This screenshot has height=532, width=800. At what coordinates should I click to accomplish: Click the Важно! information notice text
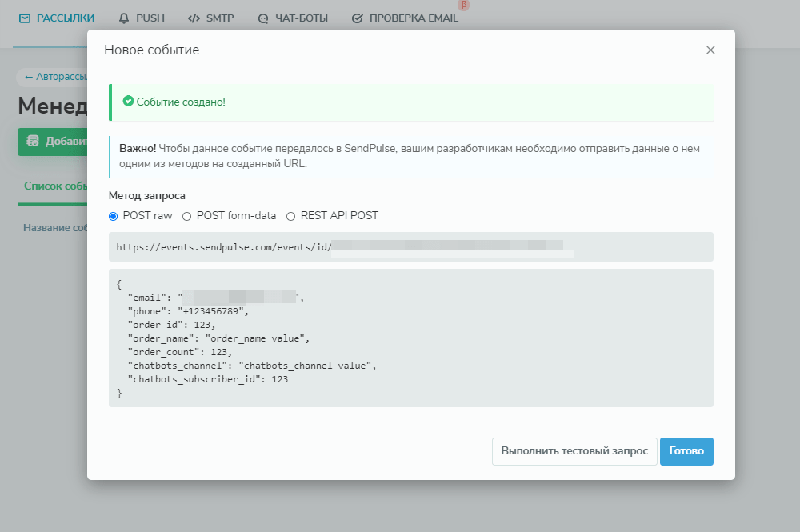click(410, 156)
